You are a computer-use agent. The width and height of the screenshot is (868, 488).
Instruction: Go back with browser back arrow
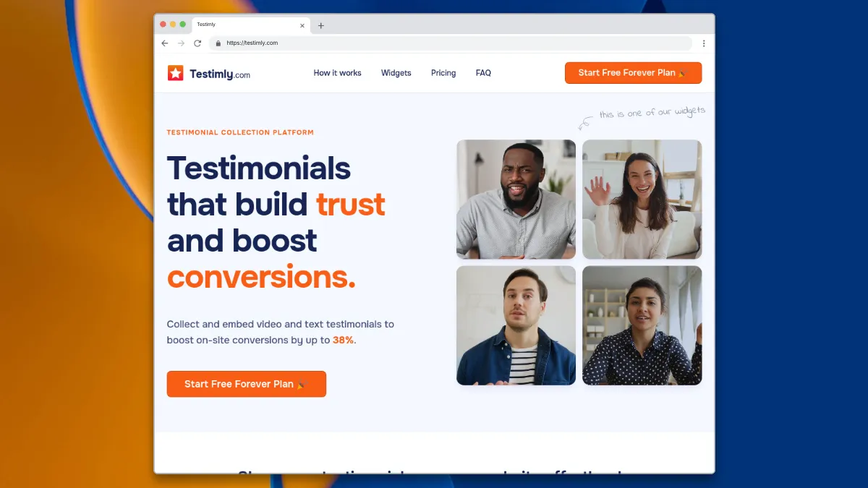pyautogui.click(x=165, y=43)
